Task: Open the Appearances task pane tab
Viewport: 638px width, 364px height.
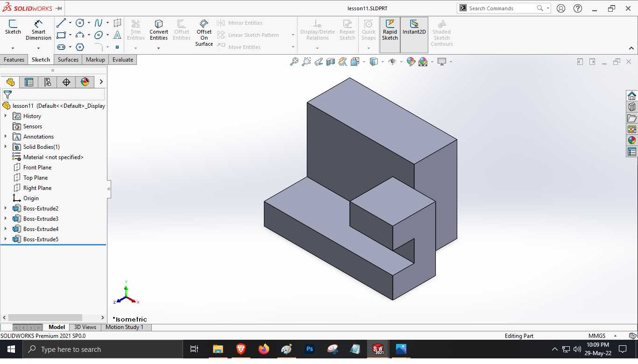Action: click(x=632, y=140)
